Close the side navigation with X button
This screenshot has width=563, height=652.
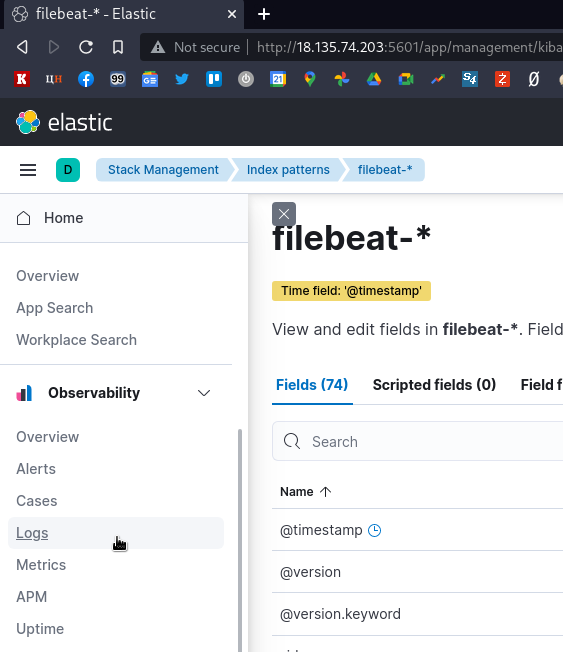(284, 214)
